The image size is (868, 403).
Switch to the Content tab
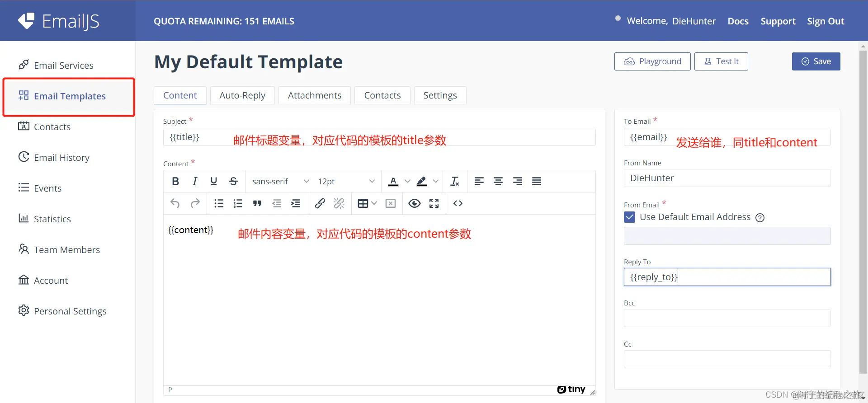pos(180,95)
